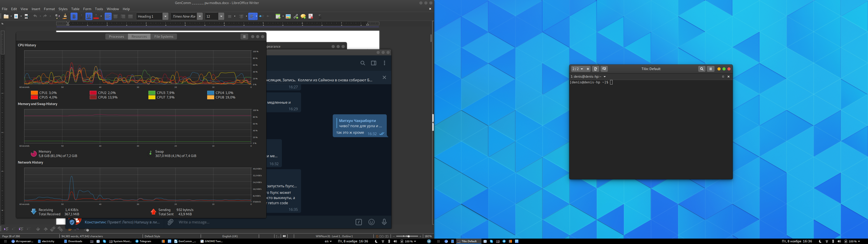This screenshot has width=868, height=244.
Task: Click the Telegram bot command slash icon
Action: point(359,222)
